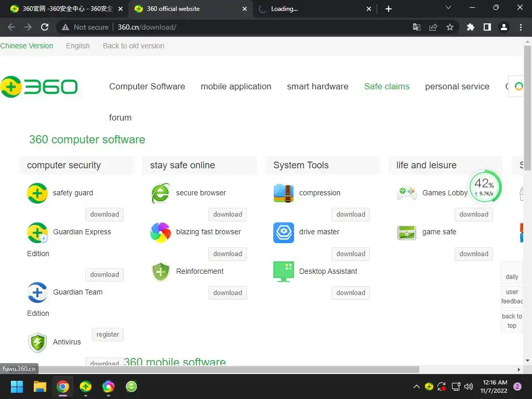The image size is (532, 399).
Task: Reload the page with the refresh icon
Action: click(x=45, y=27)
